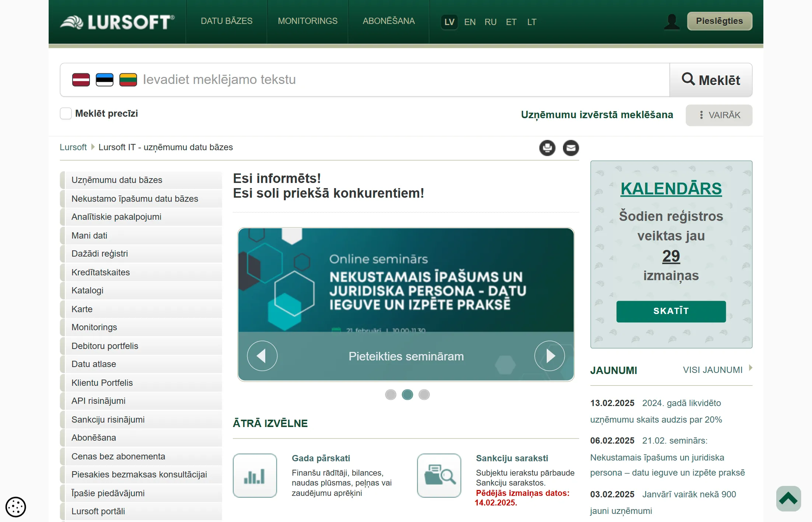This screenshot has width=812, height=522.
Task: Select the Latvian flag filter
Action: tap(81, 80)
